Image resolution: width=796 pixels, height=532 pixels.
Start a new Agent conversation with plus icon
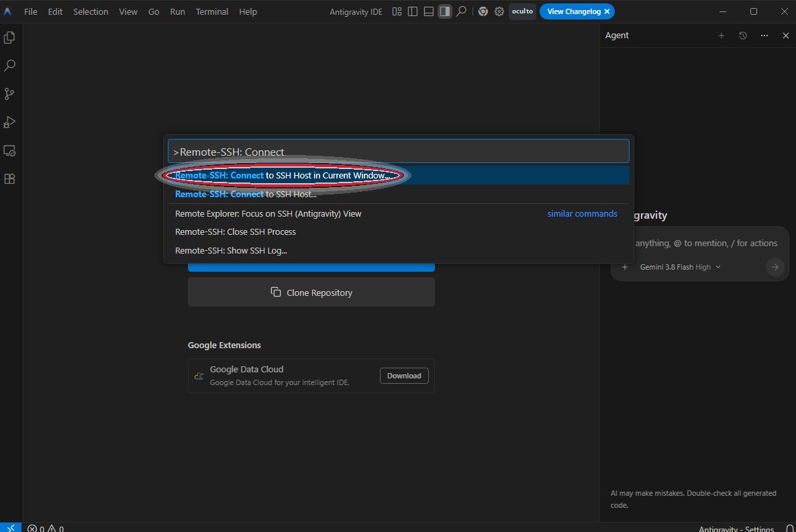[722, 36]
